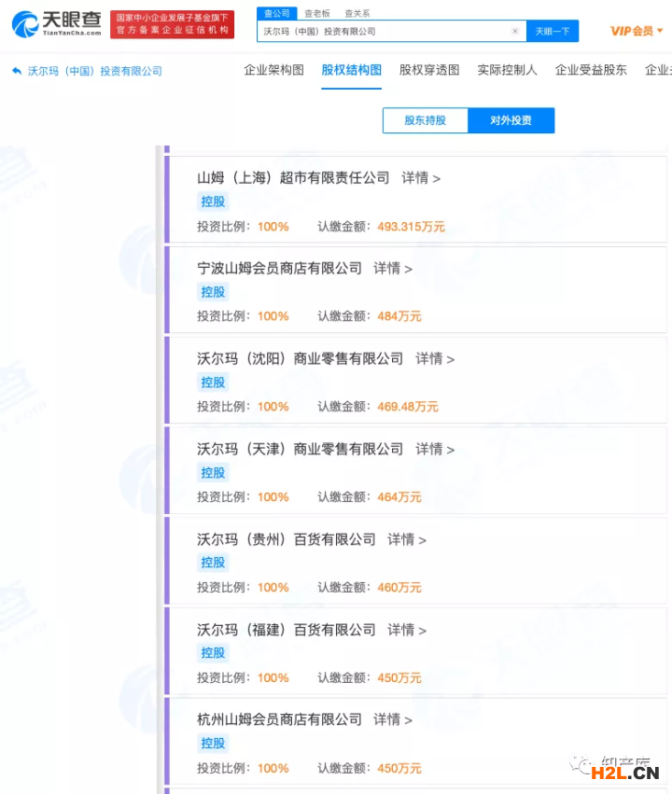Open the 实际控制人 tab

click(x=507, y=70)
